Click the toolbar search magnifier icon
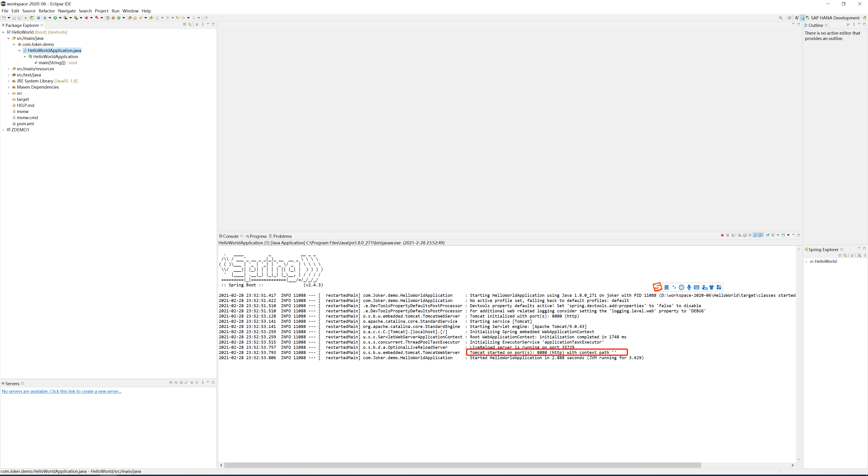 (x=781, y=18)
